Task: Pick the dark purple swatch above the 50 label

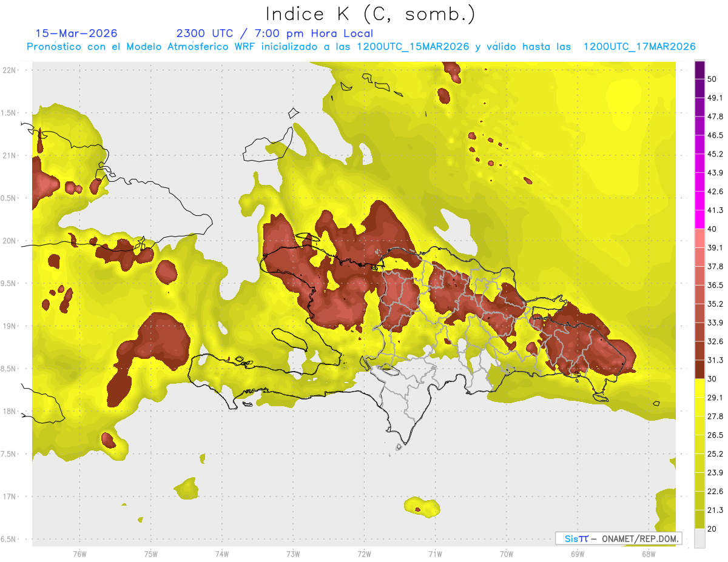Action: tap(699, 70)
